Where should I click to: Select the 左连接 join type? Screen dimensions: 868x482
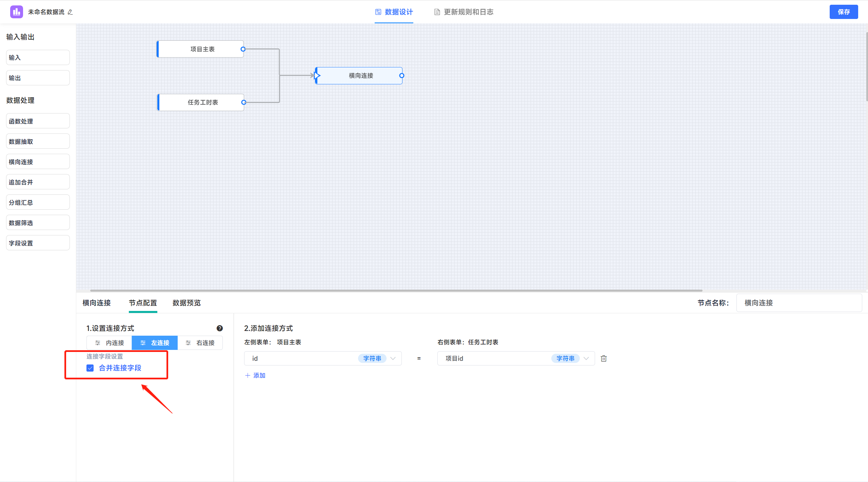click(155, 343)
